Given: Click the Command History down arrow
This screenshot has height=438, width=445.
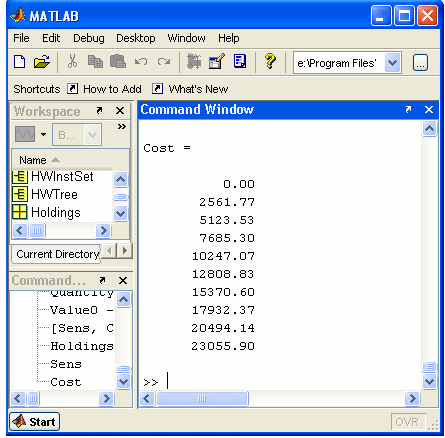Looking at the screenshot, I should [123, 381].
